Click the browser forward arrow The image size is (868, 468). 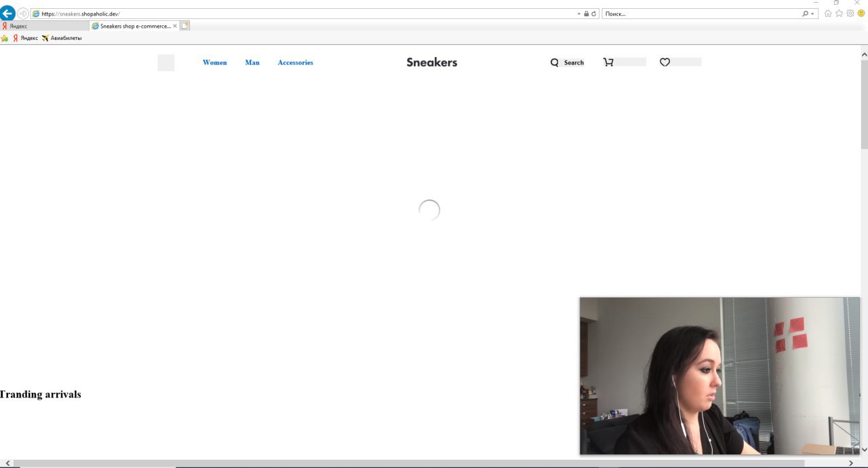[x=23, y=14]
